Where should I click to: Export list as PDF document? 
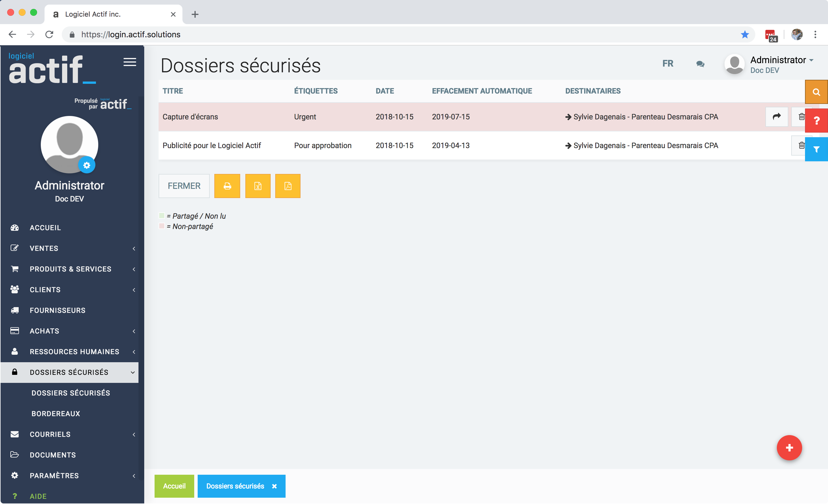[x=288, y=186]
